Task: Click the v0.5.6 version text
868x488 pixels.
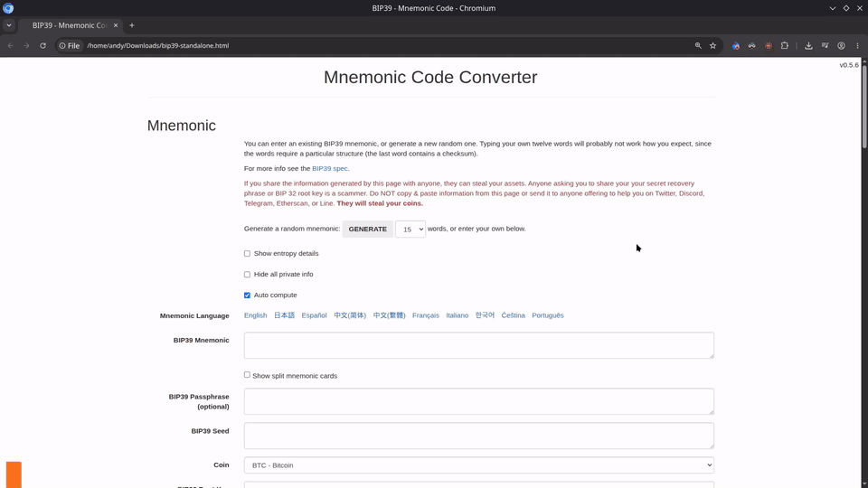Action: (x=849, y=65)
